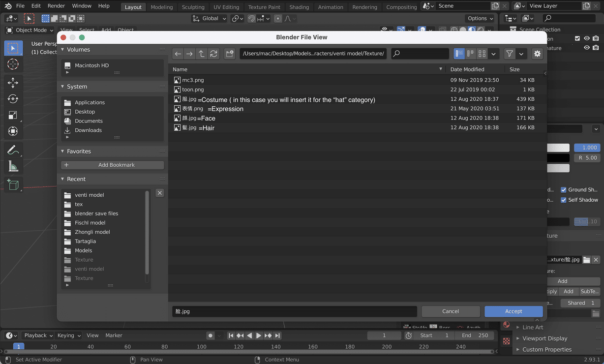The image size is (604, 364).
Task: Refresh the file list
Action: pyautogui.click(x=213, y=54)
